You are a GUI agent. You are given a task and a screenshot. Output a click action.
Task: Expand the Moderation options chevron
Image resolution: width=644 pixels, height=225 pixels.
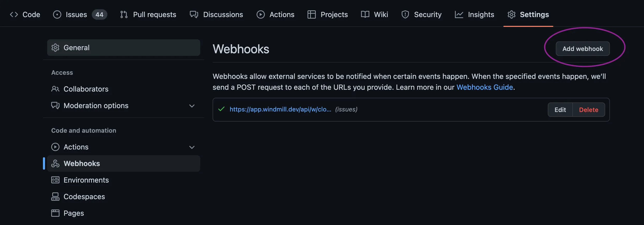(x=192, y=106)
